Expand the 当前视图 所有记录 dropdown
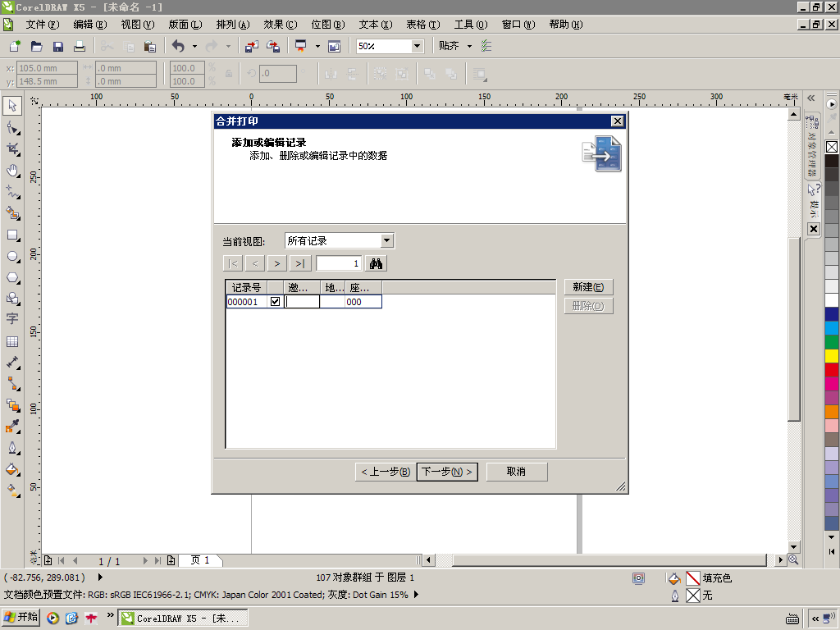This screenshot has height=630, width=840. (x=387, y=241)
